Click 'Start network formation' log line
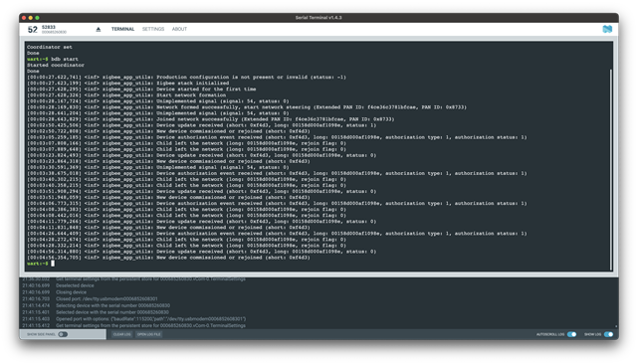Viewport: 637px width, 364px height. [126, 94]
